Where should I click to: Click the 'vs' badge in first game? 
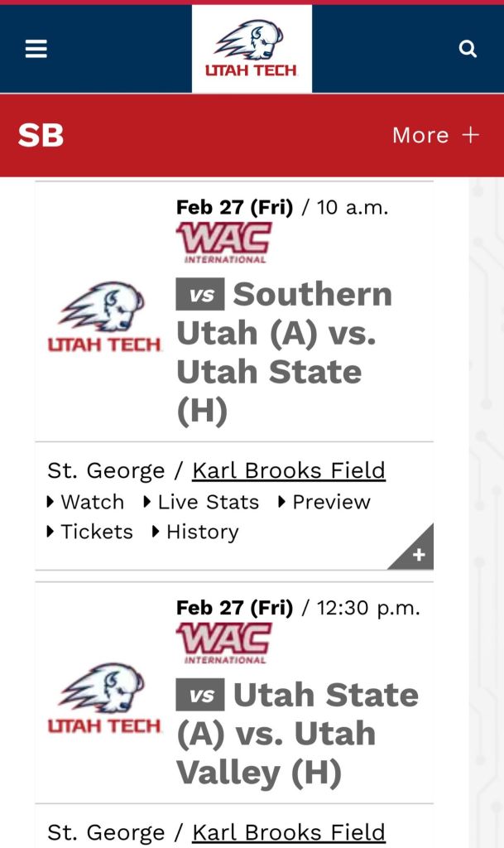(x=199, y=296)
